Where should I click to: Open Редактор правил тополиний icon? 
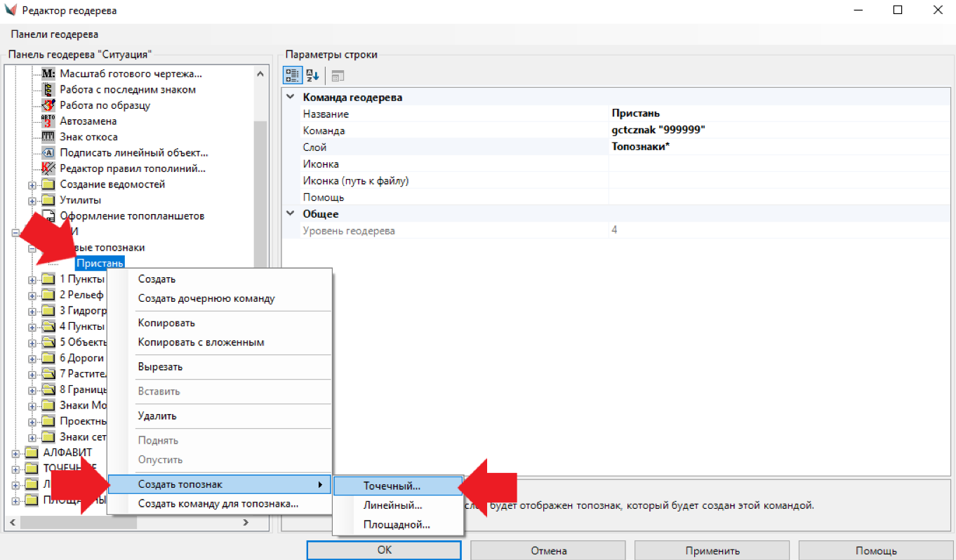pyautogui.click(x=48, y=168)
